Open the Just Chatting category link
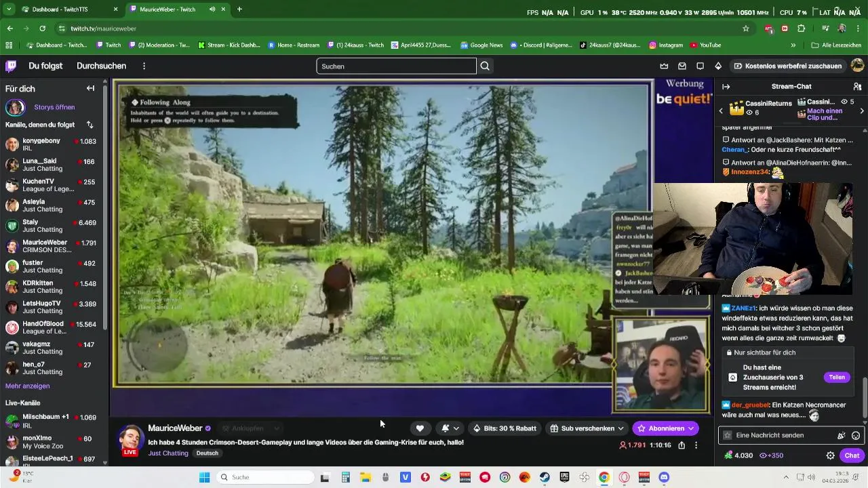This screenshot has height=488, width=868. pos(168,453)
